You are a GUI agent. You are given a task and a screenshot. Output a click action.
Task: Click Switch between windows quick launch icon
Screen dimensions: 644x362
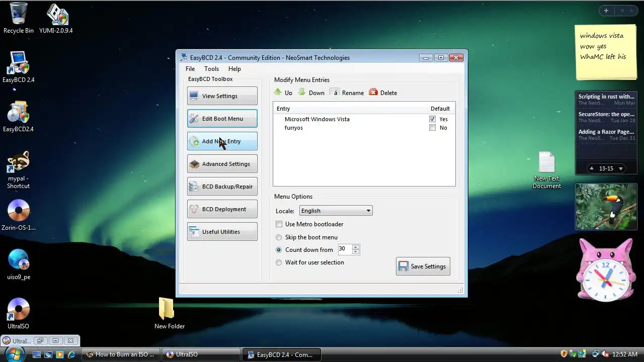pyautogui.click(x=48, y=354)
